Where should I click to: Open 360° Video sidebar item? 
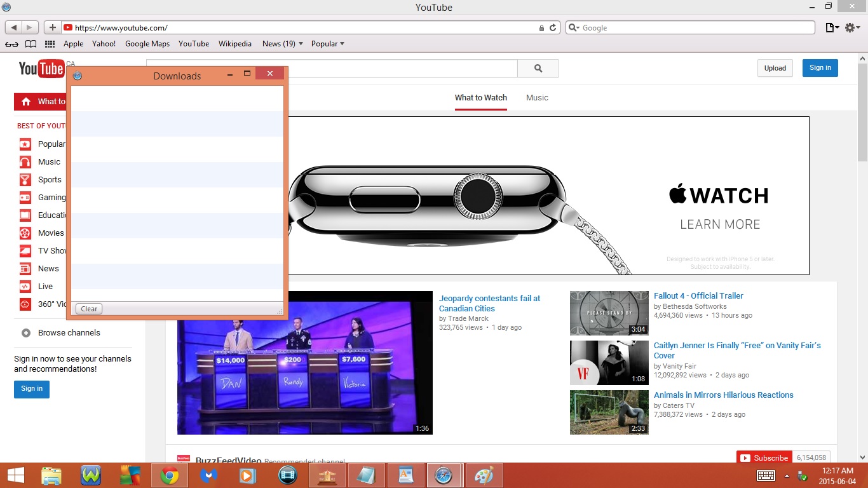click(43, 304)
